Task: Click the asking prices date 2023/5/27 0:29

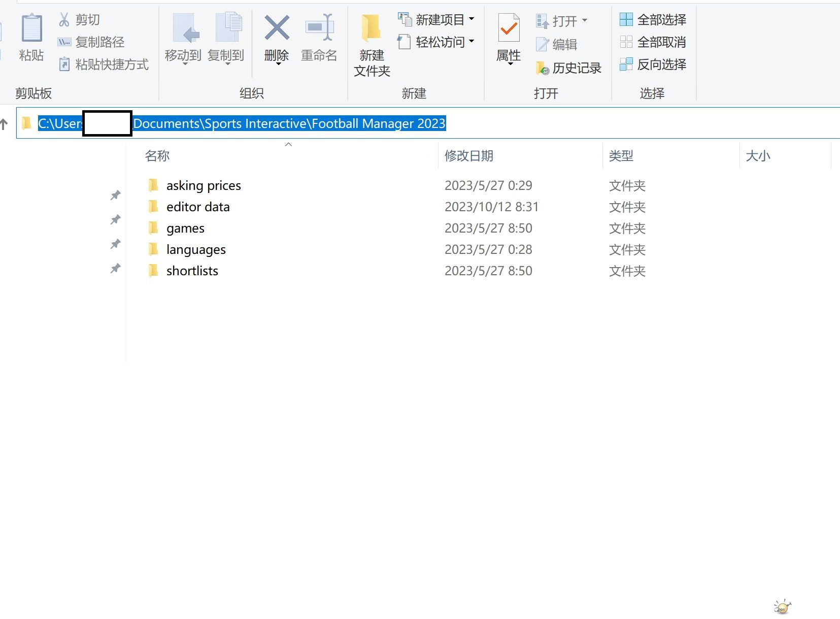Action: pos(488,185)
